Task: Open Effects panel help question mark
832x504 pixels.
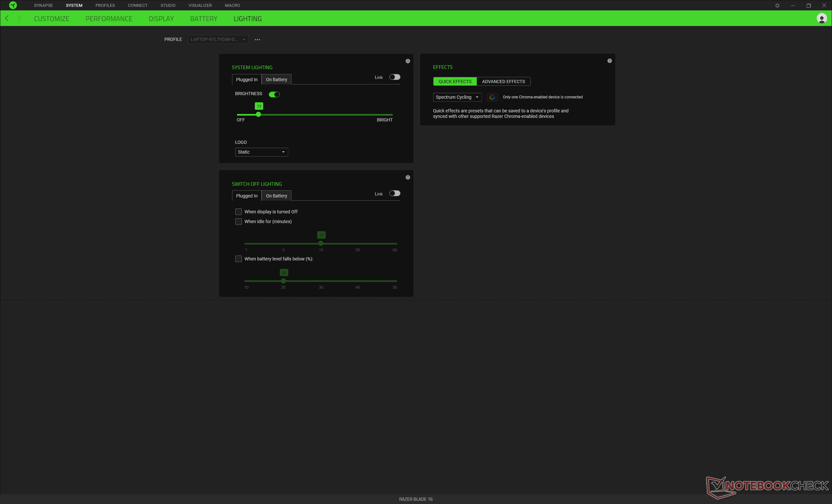Action: pos(610,61)
